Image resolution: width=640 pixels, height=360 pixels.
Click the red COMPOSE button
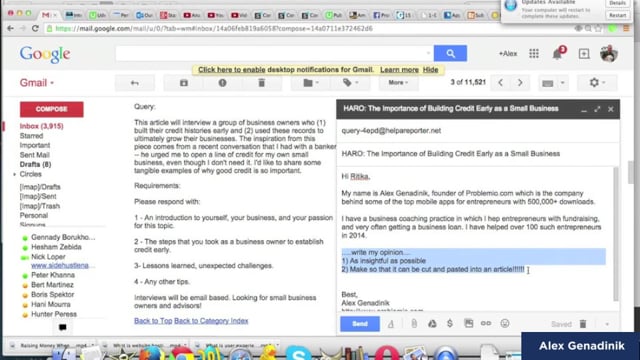52,109
